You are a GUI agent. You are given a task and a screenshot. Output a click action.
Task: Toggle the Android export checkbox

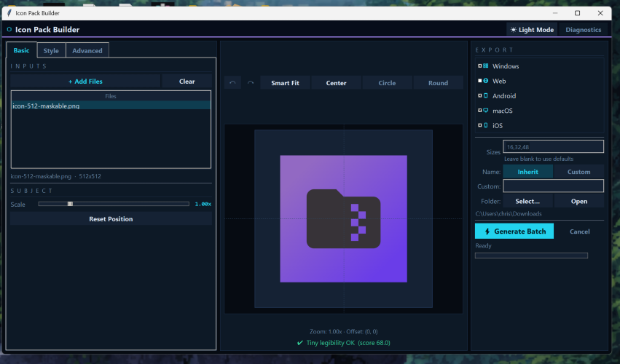click(x=479, y=95)
